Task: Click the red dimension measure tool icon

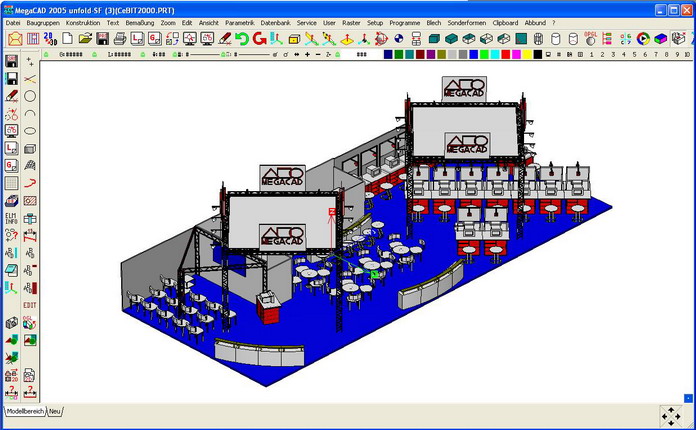Action: coord(30,236)
